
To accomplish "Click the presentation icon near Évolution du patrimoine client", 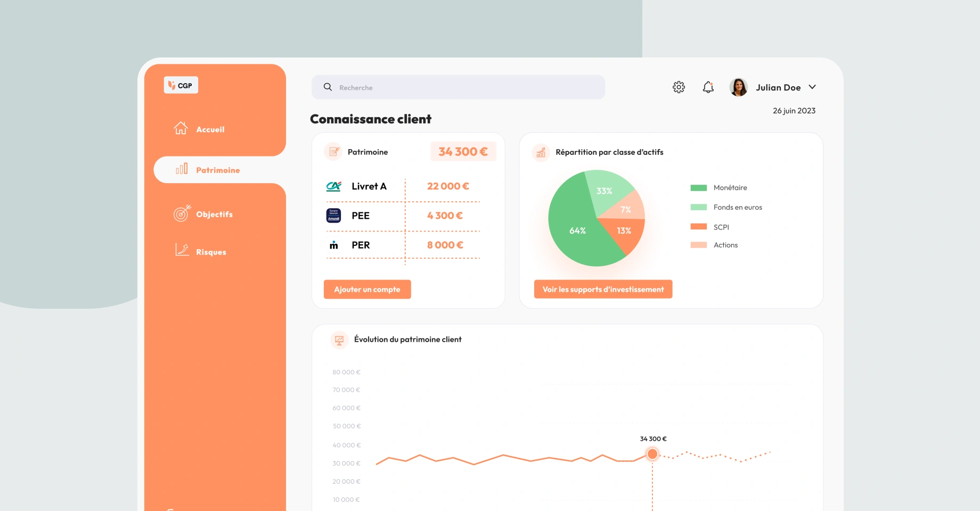I will tap(339, 339).
